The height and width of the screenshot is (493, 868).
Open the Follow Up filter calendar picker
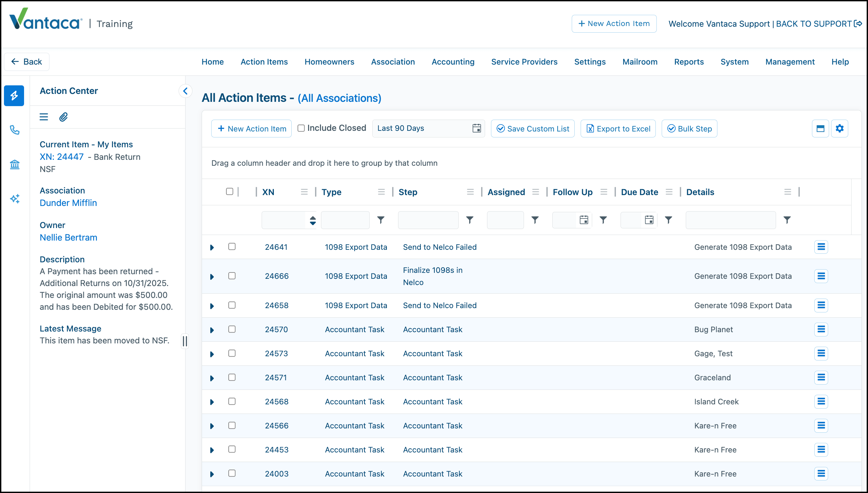[584, 220]
